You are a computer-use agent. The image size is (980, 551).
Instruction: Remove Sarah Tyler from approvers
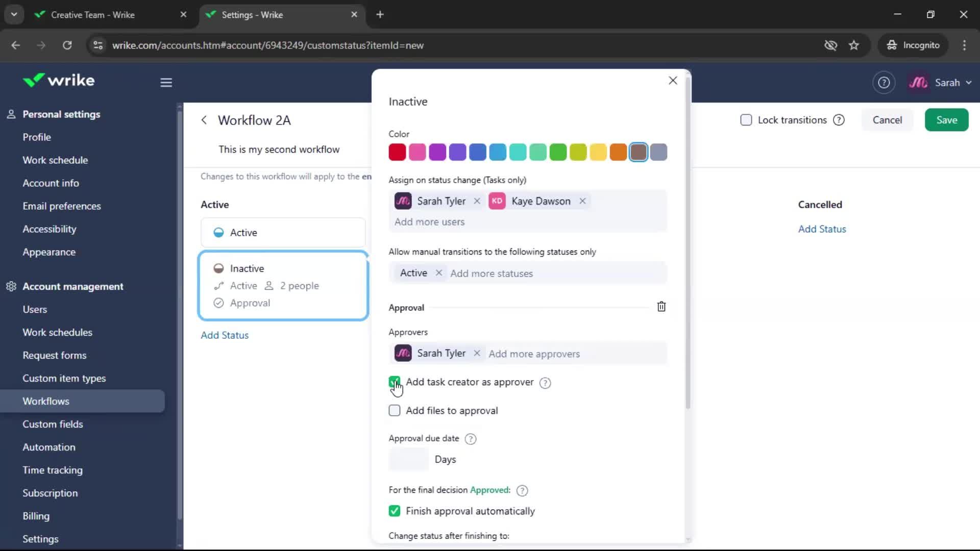coord(477,353)
